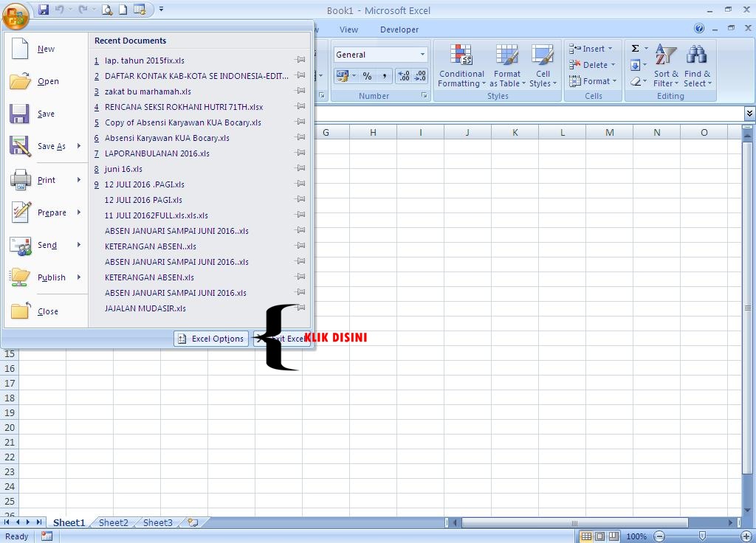Click the Delete cells button

(592, 65)
